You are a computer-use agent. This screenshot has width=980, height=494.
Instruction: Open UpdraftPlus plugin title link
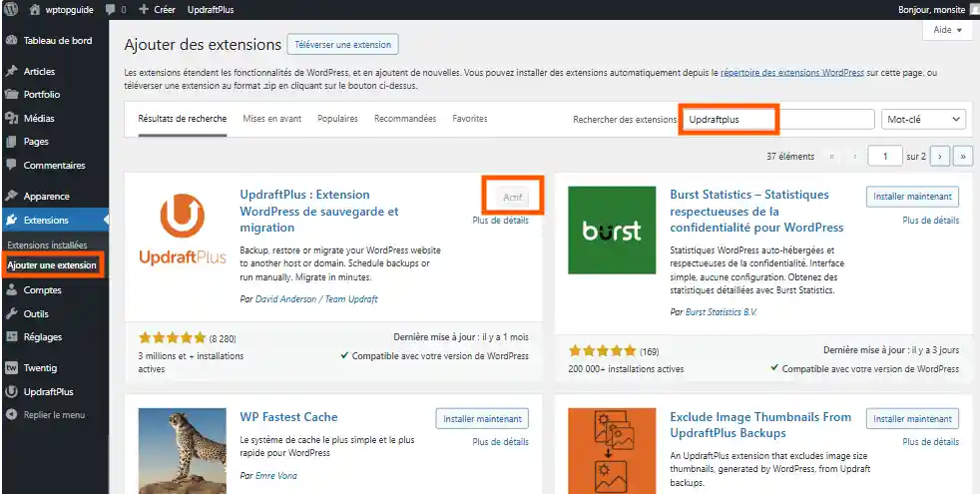318,211
